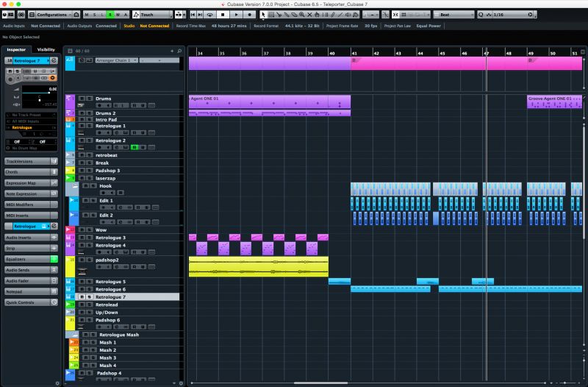
Task: Select the Line tool
Action: coord(340,15)
